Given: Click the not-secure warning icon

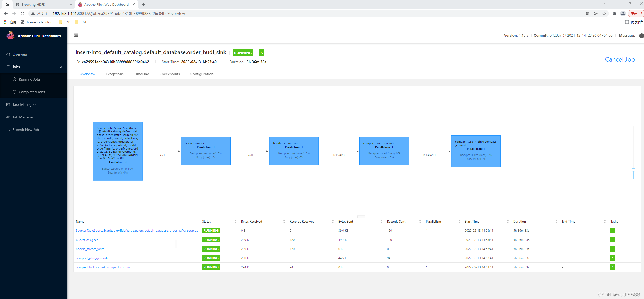Looking at the screenshot, I should click(x=33, y=14).
